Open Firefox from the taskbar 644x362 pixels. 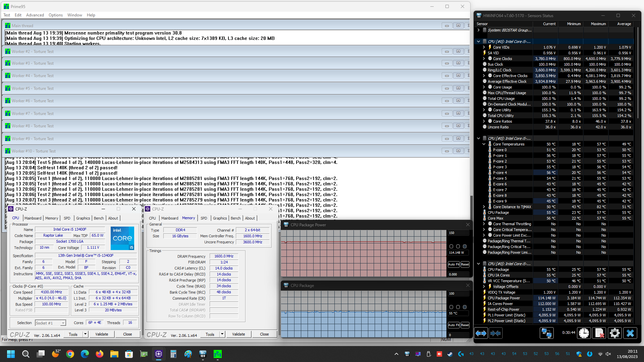coord(100,354)
